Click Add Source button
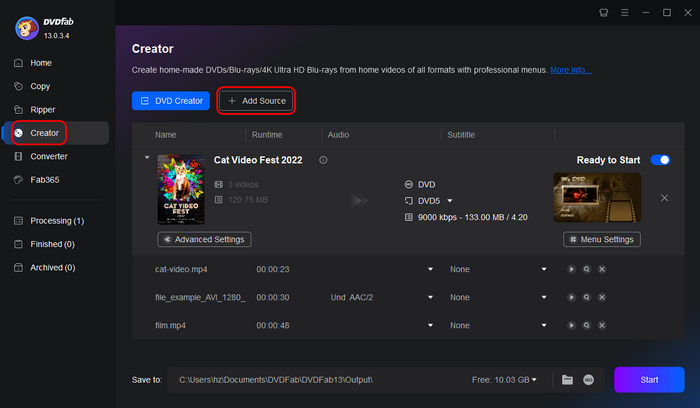700x408 pixels. tap(257, 101)
